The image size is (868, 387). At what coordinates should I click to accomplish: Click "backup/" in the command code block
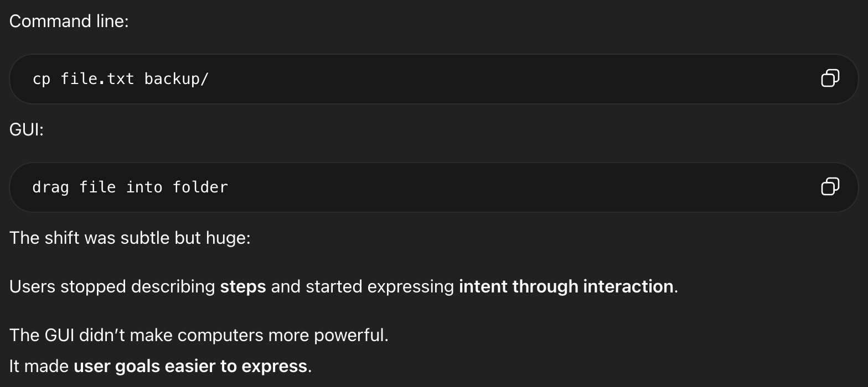point(177,79)
